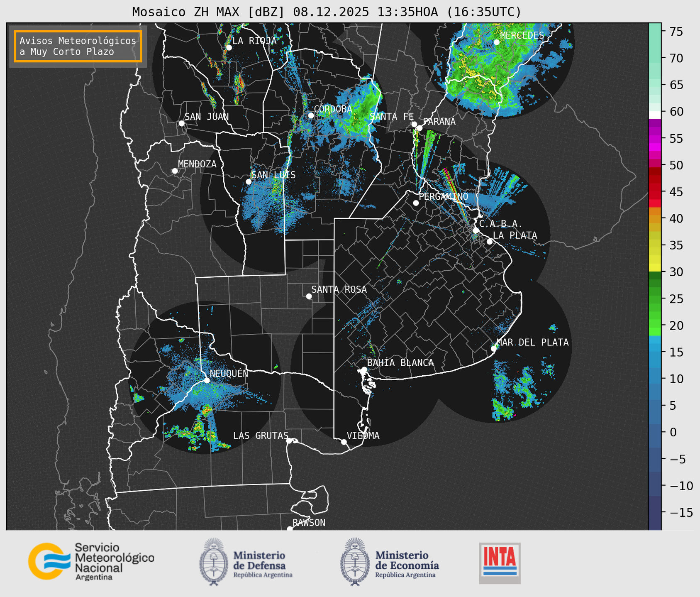Click the LA PLATA city marker dot
The width and height of the screenshot is (700, 597).
pyautogui.click(x=490, y=242)
